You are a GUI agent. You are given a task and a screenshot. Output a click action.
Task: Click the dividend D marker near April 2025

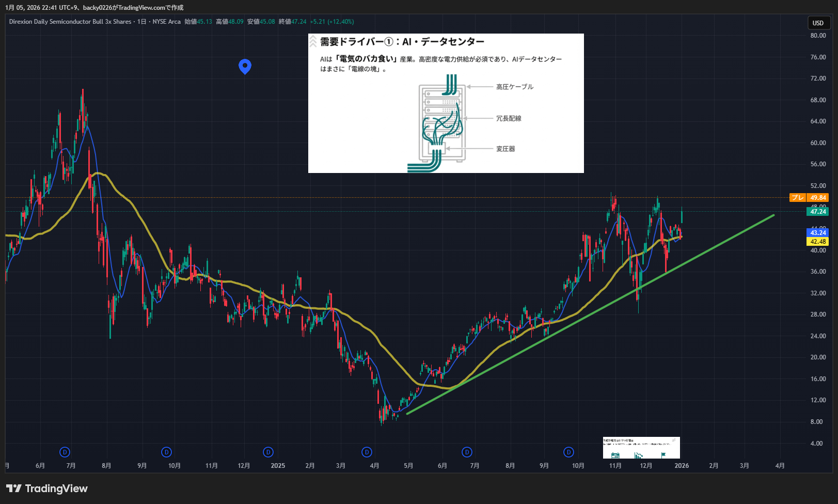click(367, 452)
